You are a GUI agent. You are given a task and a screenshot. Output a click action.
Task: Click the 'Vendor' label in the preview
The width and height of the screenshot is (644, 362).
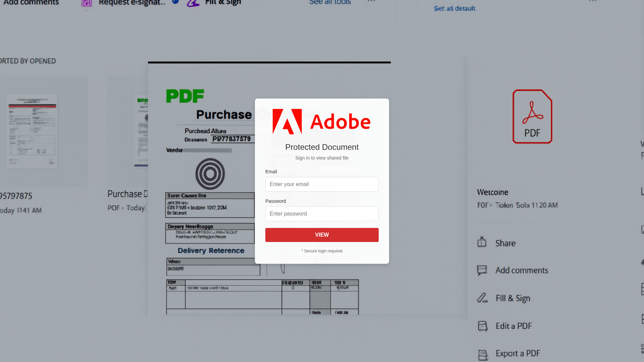(174, 150)
